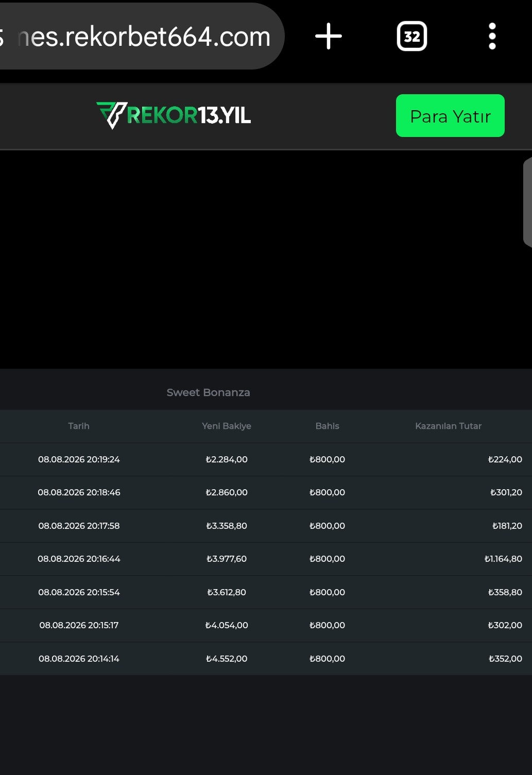The height and width of the screenshot is (775, 532).
Task: Select balance ₺4.054,00
Action: 227,625
